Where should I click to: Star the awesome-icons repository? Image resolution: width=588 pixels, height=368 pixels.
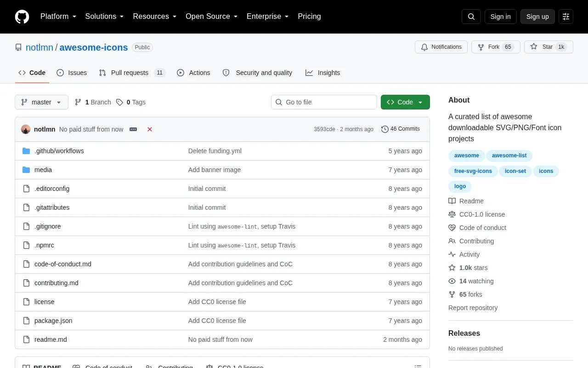pyautogui.click(x=548, y=47)
